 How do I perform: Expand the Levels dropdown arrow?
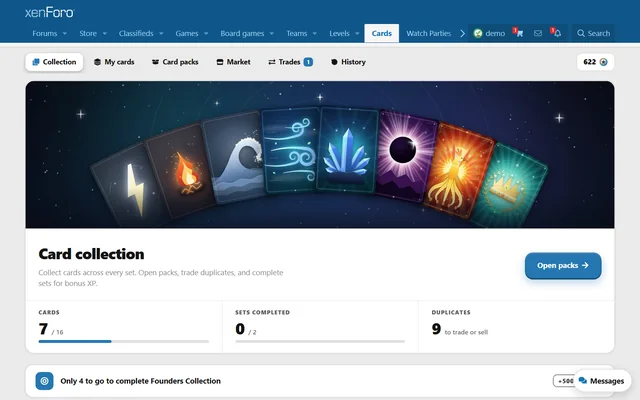point(357,33)
